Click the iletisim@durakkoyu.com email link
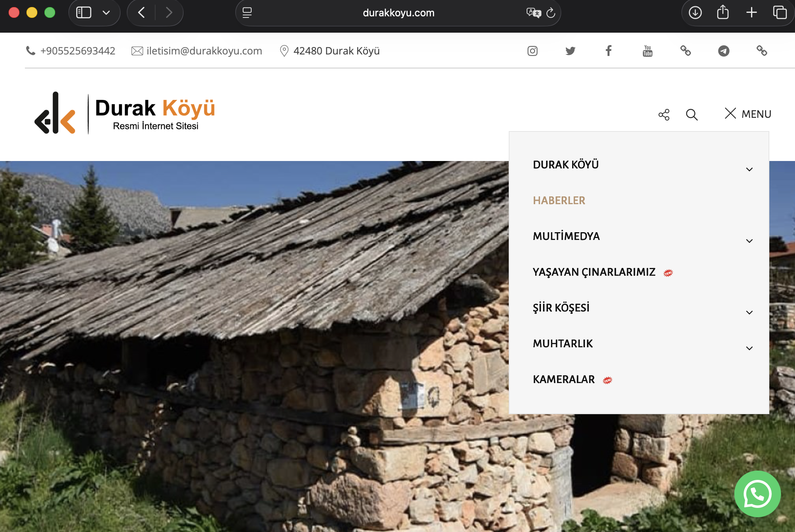 [204, 51]
